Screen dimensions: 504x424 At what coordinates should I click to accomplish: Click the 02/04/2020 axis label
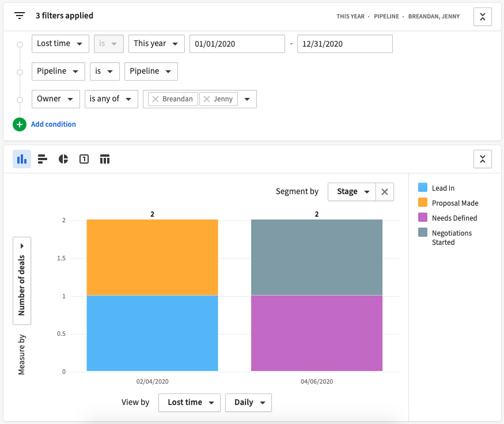[x=153, y=381]
